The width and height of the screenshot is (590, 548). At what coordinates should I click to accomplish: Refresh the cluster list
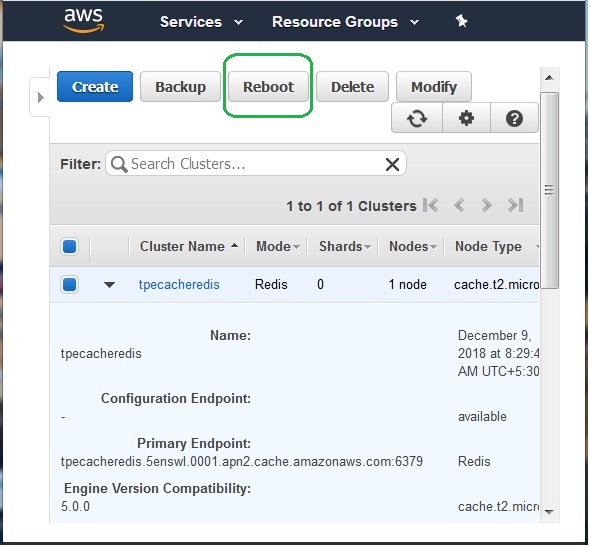[417, 118]
